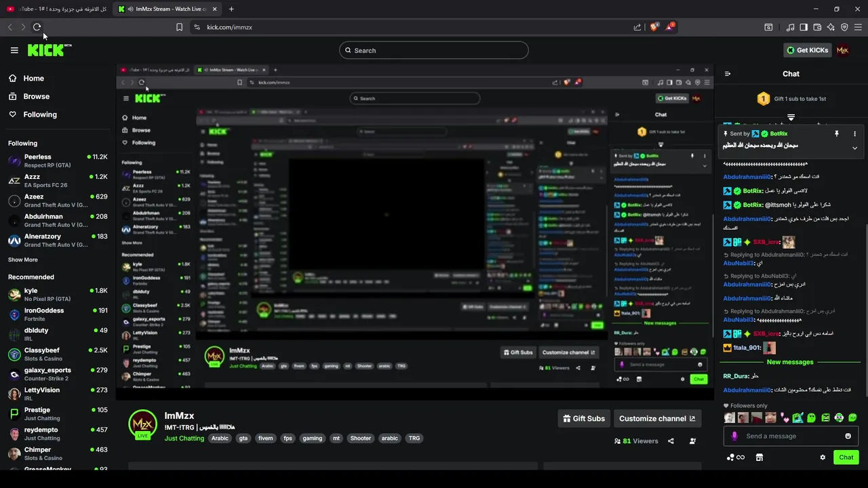This screenshot has height=488, width=868.
Task: Click RR_Dura username in chat
Action: pyautogui.click(x=736, y=376)
